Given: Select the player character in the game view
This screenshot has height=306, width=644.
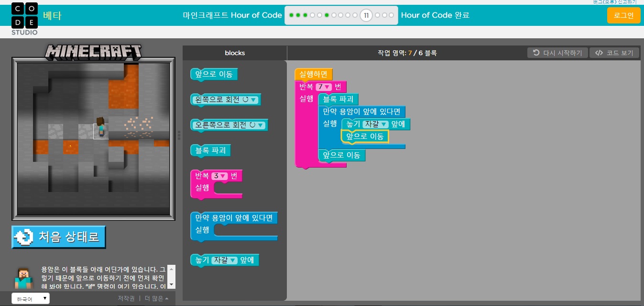Looking at the screenshot, I should coord(100,127).
